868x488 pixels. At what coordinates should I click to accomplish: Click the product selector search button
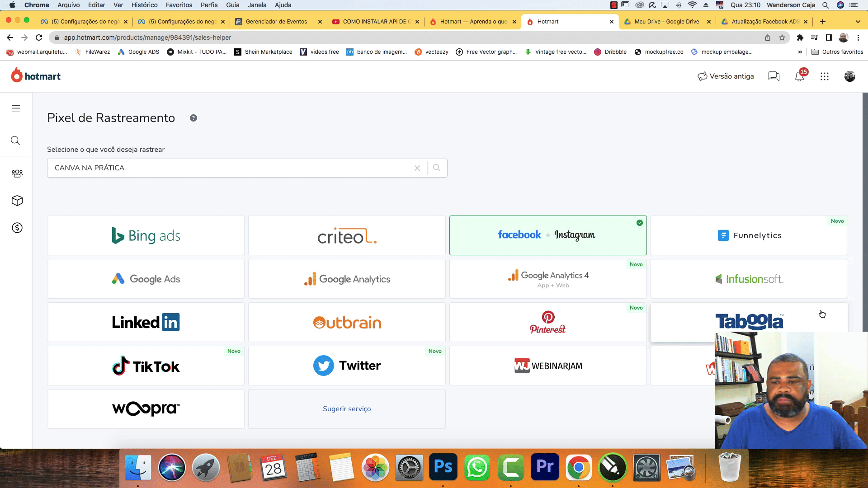437,168
